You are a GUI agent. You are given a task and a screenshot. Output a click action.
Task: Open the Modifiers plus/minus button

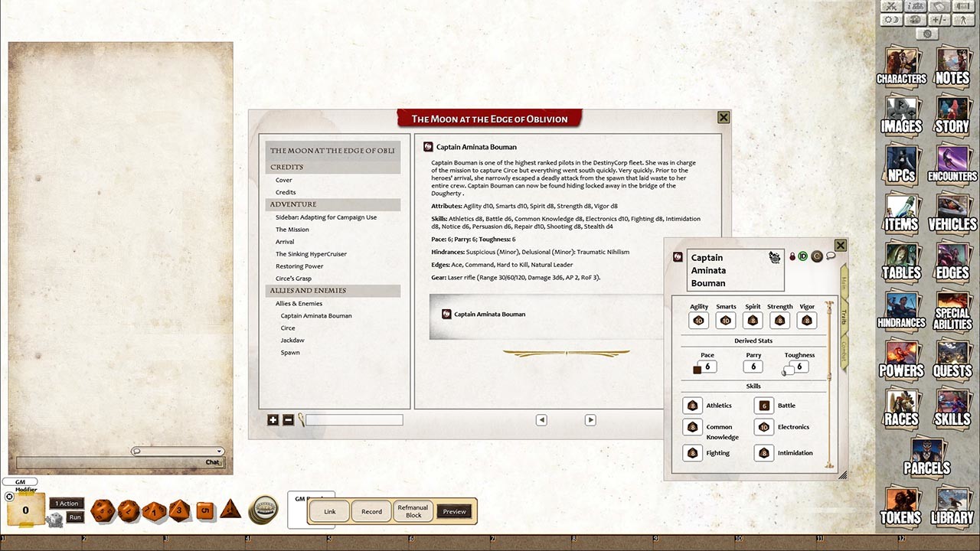[939, 20]
